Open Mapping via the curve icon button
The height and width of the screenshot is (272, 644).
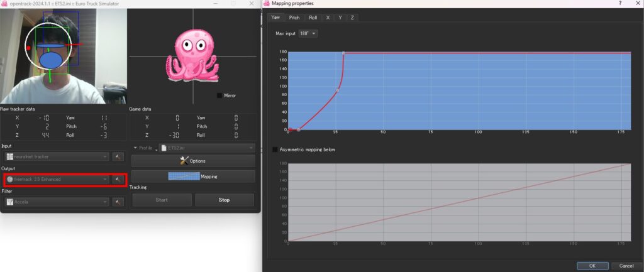[x=193, y=177]
